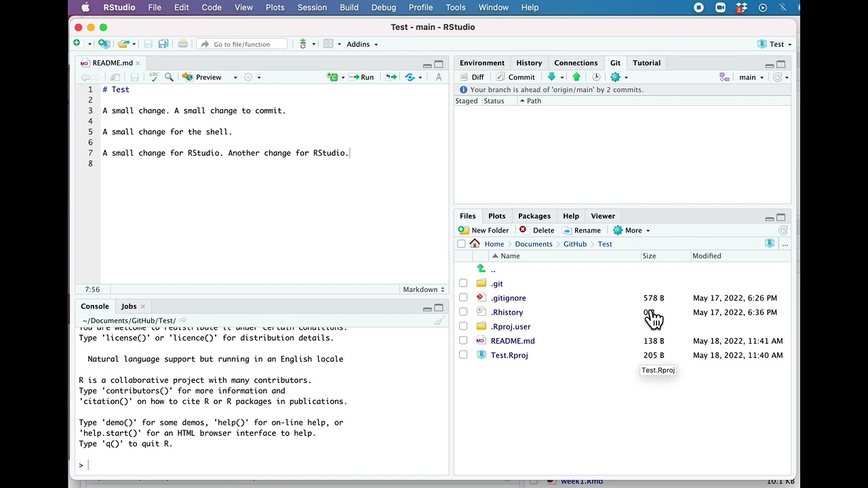Open the More dropdown in Files pane
Image resolution: width=868 pixels, height=488 pixels.
coord(631,230)
